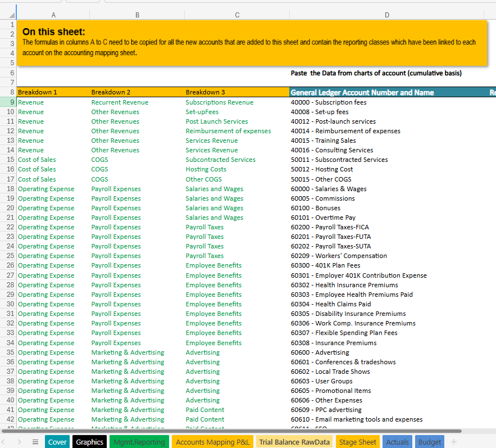Viewport: 496px width, 448px height.
Task: Click '60302 - Health Insurance Premiums' cell
Action: 387,285
